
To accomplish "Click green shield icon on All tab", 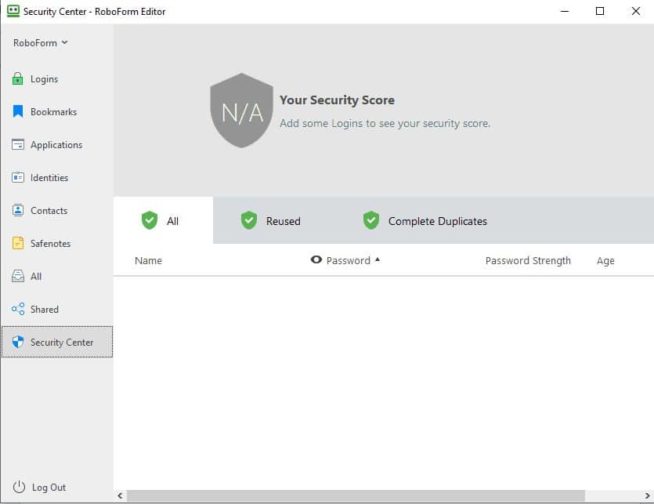I will coord(149,220).
